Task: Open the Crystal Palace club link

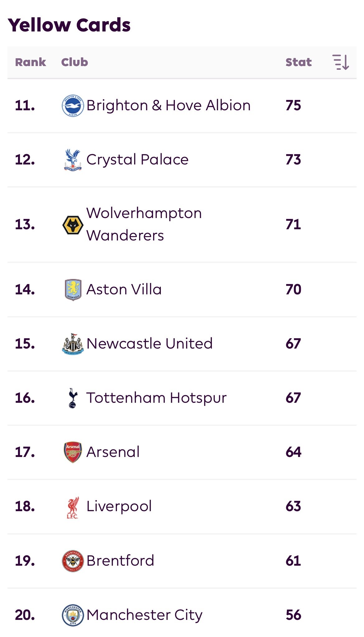Action: [x=137, y=159]
